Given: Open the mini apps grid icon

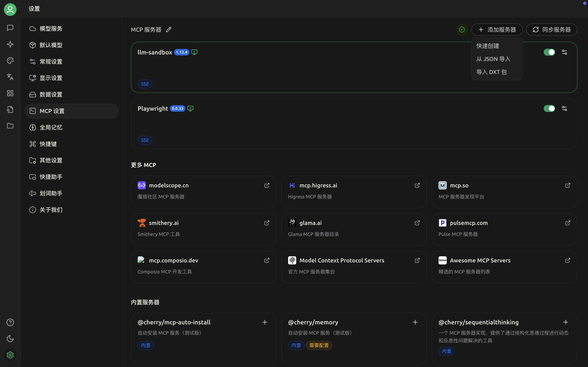Looking at the screenshot, I should [10, 93].
